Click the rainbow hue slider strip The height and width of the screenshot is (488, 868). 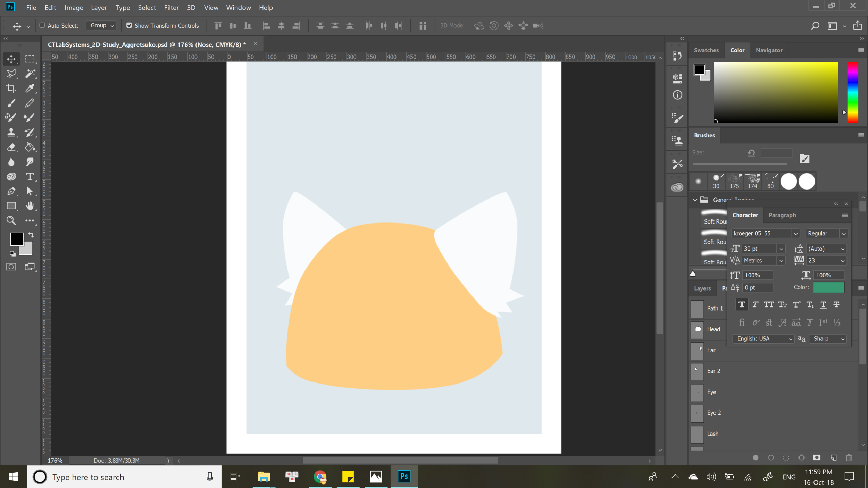pyautogui.click(x=852, y=92)
